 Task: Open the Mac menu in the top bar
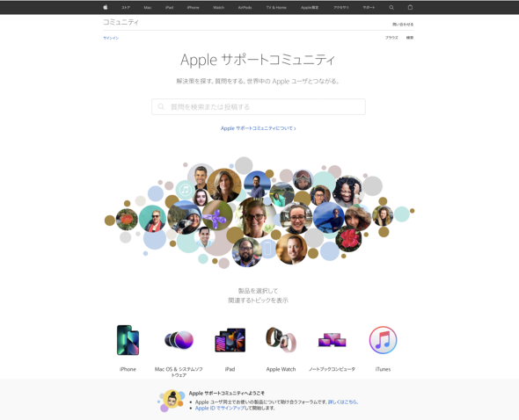pyautogui.click(x=148, y=8)
